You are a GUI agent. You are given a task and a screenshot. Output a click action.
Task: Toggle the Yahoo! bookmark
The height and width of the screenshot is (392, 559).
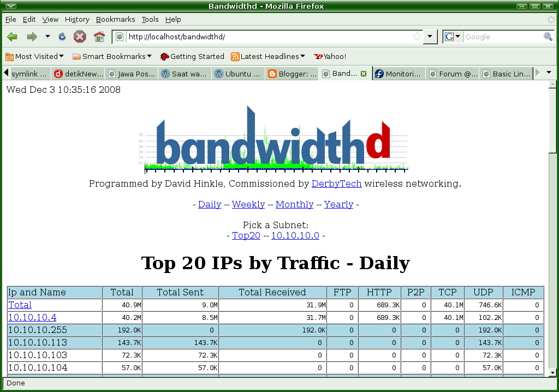[x=330, y=56]
